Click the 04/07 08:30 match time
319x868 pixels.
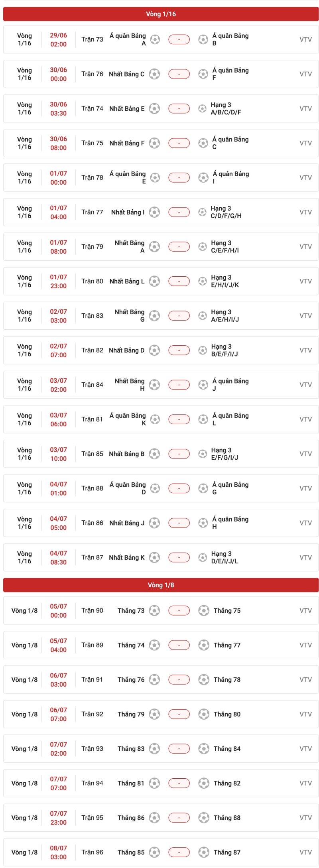point(58,557)
